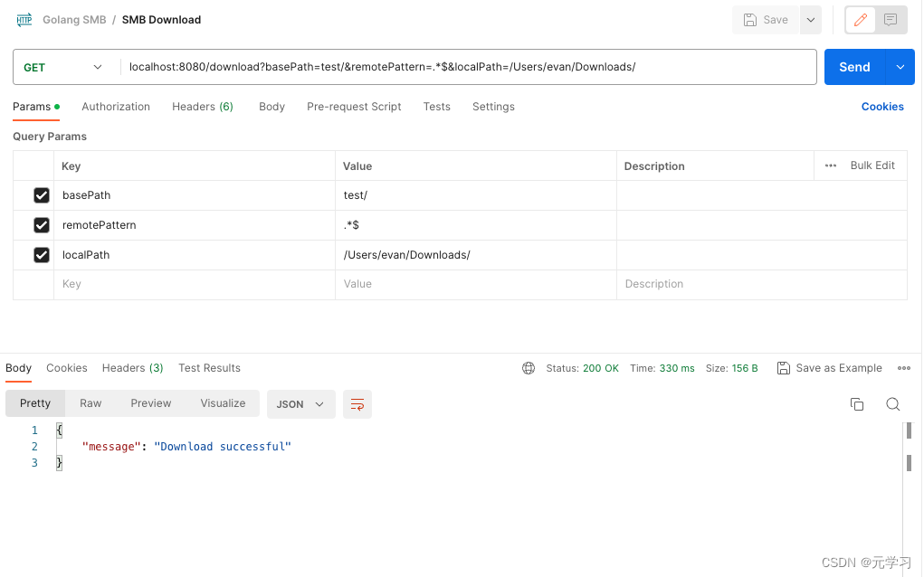The image size is (924, 577).
Task: View the response Cookies tab
Action: click(67, 368)
